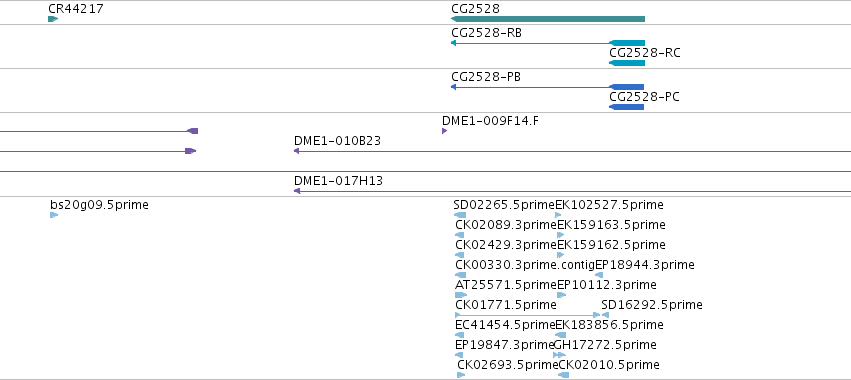Viewport: 851px width, 380px height.
Task: Select the EP18944.3prime EST glyph
Action: [x=599, y=275]
